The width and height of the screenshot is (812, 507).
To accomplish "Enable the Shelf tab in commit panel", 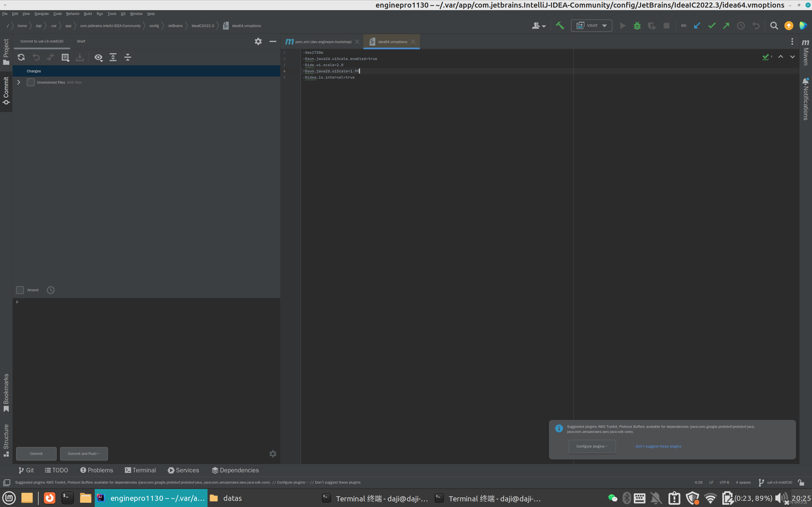I will [x=81, y=41].
